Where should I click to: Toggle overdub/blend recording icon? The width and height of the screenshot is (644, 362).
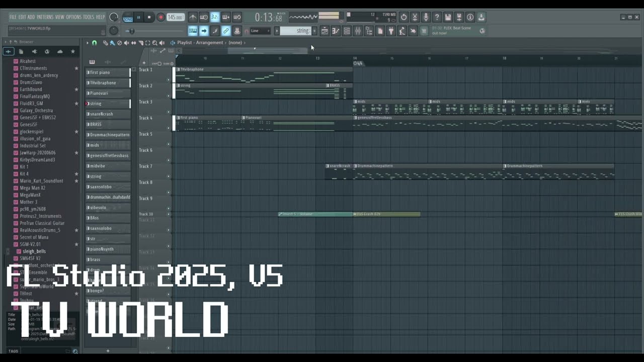point(226,17)
